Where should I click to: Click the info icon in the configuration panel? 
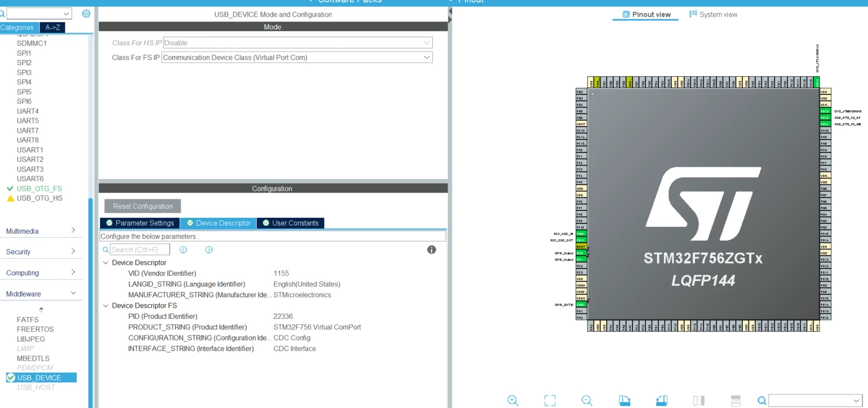point(432,249)
